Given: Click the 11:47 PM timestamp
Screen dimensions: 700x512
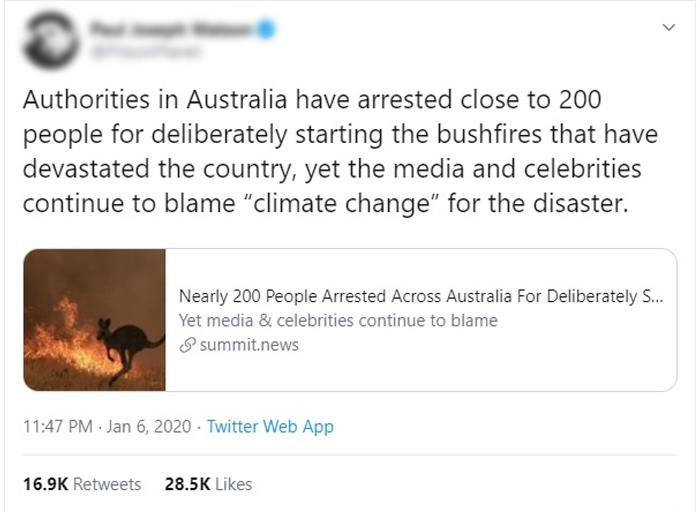Looking at the screenshot, I should pos(58,427).
